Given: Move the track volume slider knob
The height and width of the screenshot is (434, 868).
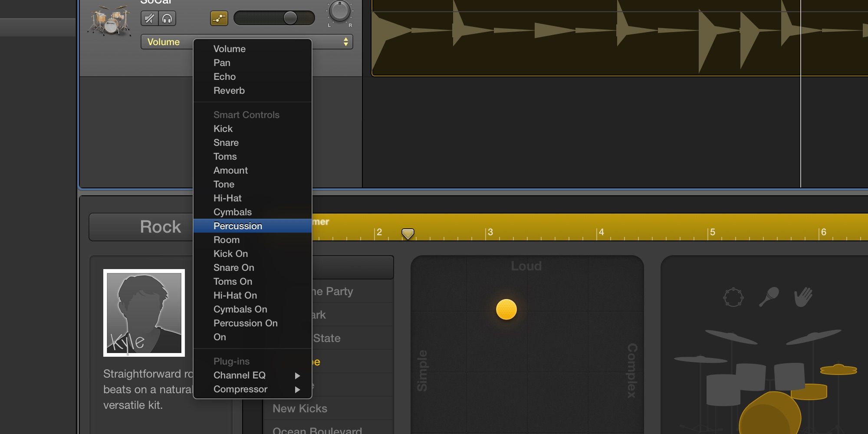Looking at the screenshot, I should coord(290,18).
